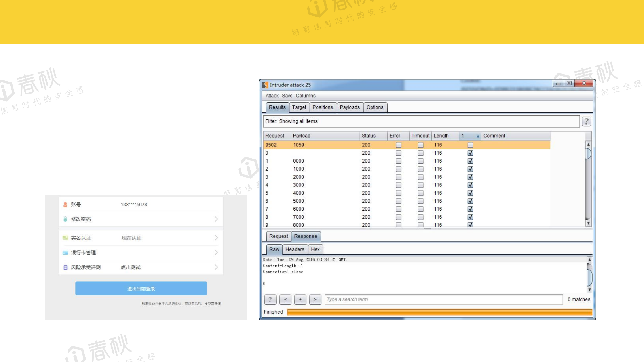Click the bank card icon beside 银行卡管理
This screenshot has height=362, width=644.
(x=65, y=253)
